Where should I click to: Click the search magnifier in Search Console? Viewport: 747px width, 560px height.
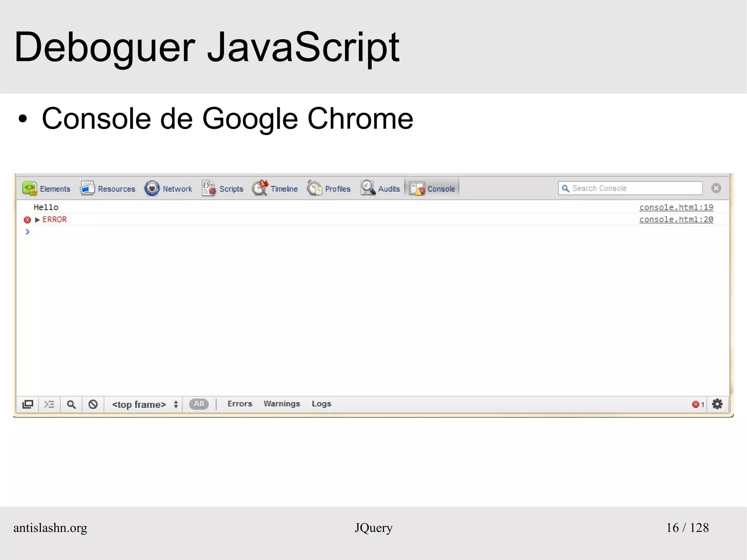pos(565,188)
